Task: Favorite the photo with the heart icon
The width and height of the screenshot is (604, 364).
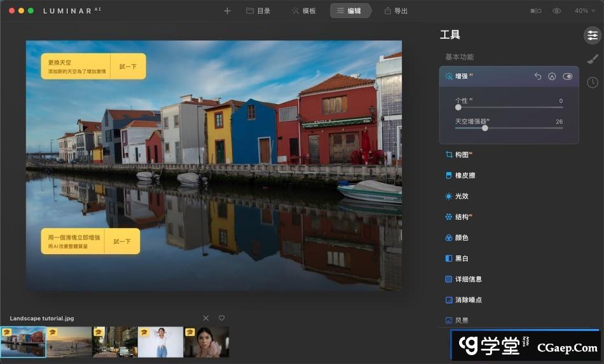Action: 222,318
